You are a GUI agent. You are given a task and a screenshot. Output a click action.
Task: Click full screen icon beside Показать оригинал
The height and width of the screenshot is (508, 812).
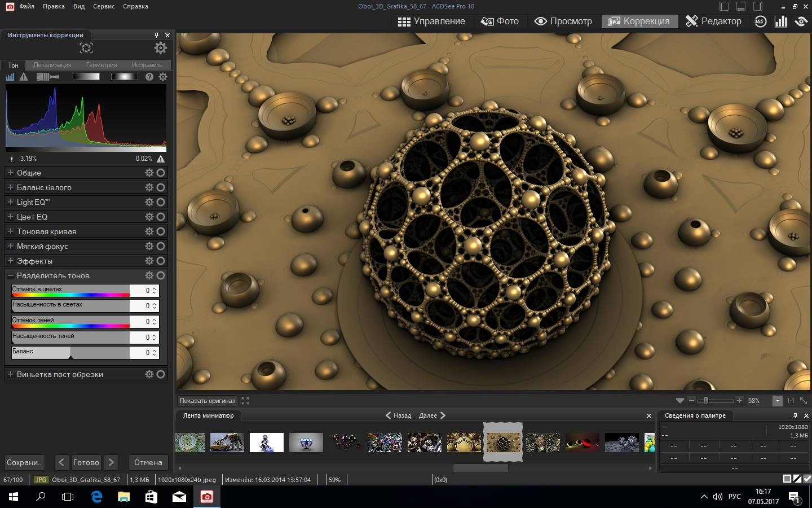point(245,401)
